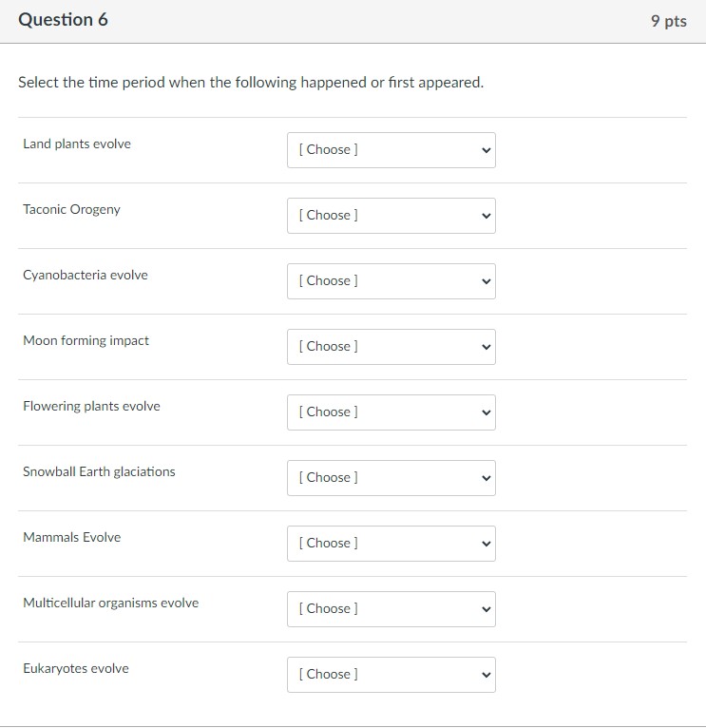Click the Cyanobacteria evolve label

pyautogui.click(x=86, y=276)
